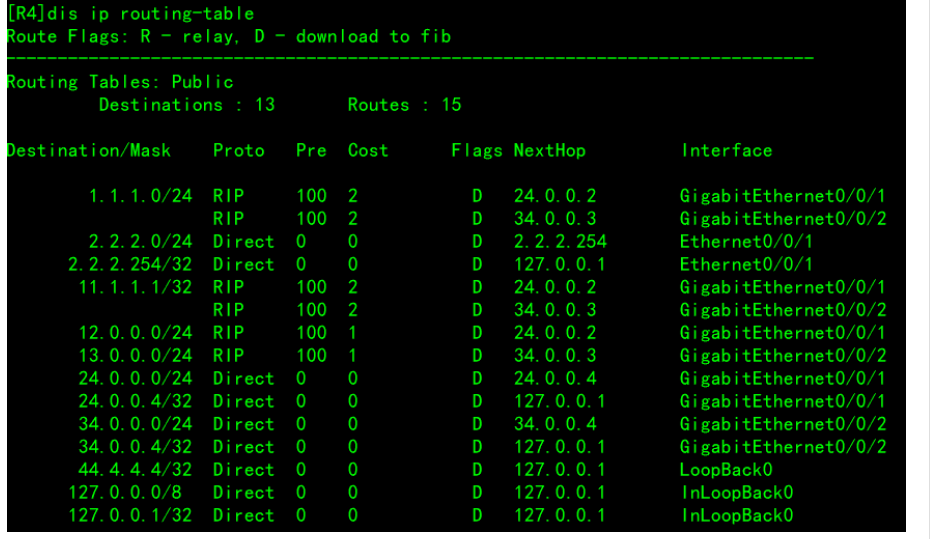930x539 pixels.
Task: Click next hop 34.0.0.3 for 13.0.0.0/24
Action: coord(555,356)
